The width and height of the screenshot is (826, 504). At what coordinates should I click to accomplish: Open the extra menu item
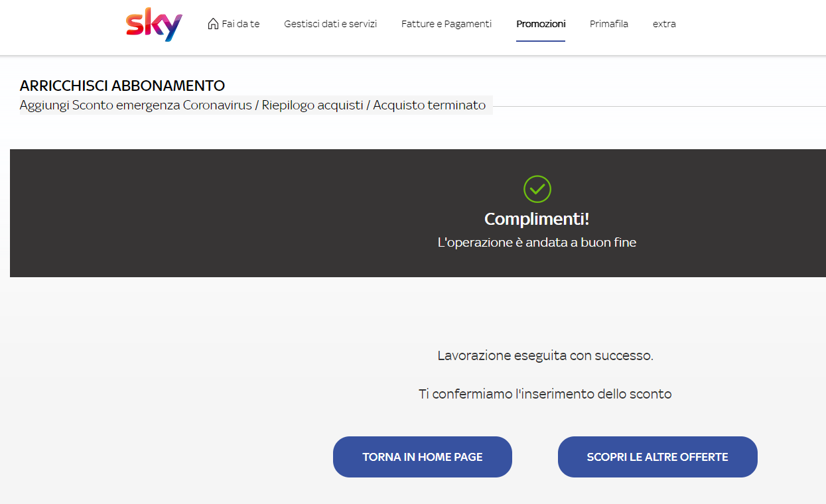pos(664,23)
